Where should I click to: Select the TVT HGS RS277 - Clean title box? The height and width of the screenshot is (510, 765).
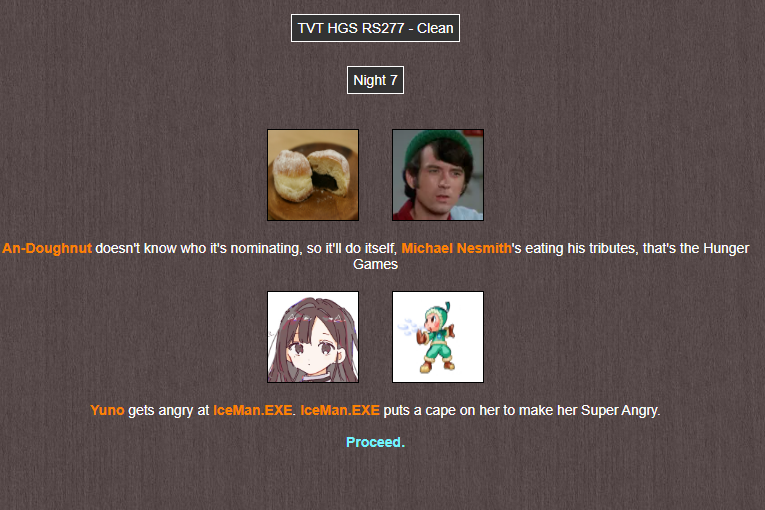tap(375, 28)
